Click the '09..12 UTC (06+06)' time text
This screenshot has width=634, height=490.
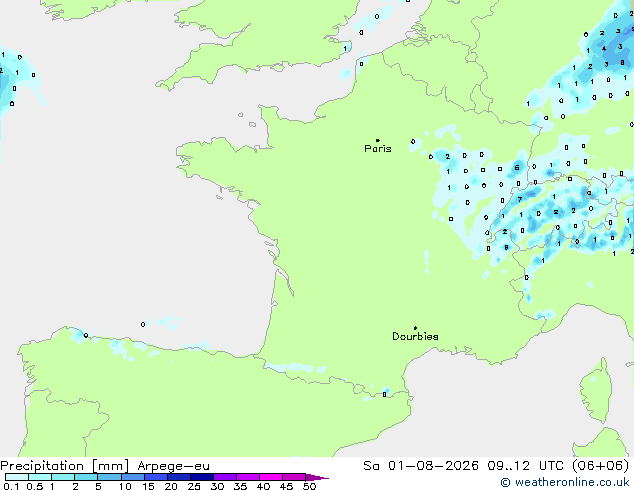[558, 466]
